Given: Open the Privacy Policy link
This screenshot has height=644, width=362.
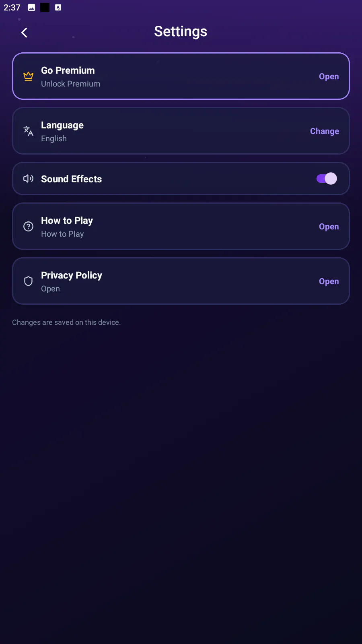Looking at the screenshot, I should point(329,281).
